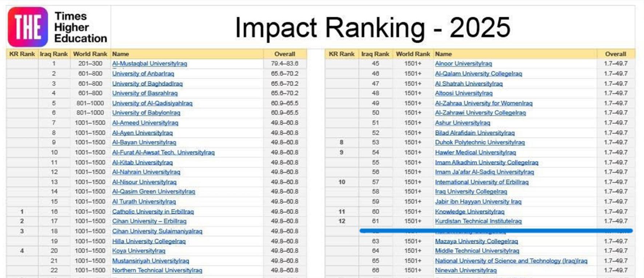This screenshot has height=278, width=644.
Task: Select the Kurdistan Technical Institute link
Action: (x=478, y=221)
